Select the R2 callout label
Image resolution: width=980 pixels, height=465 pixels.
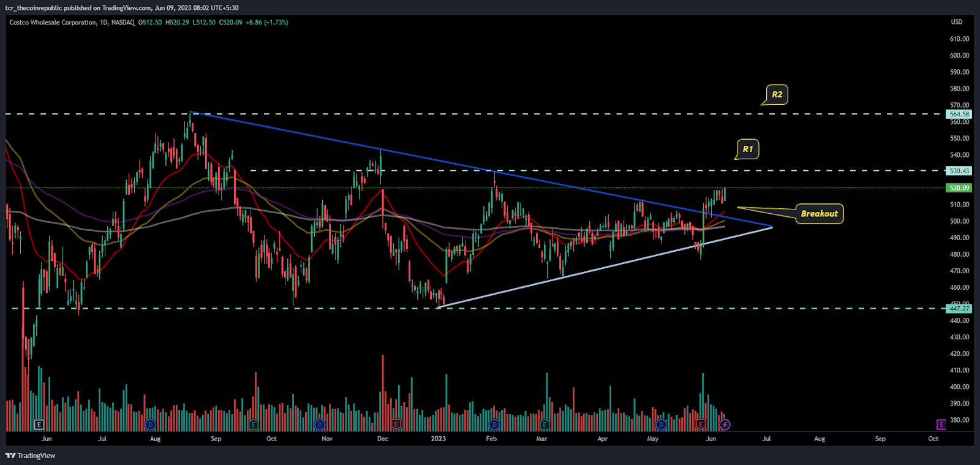point(777,94)
